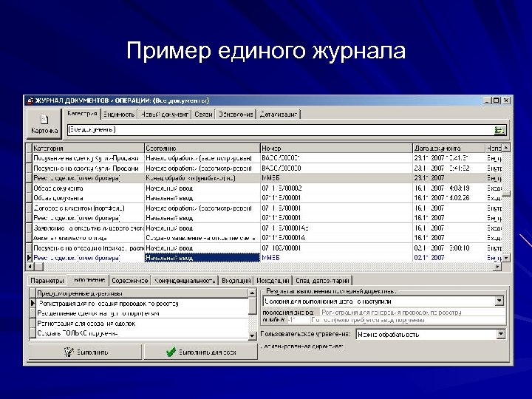Open the Конфиденциальность tab

click(x=185, y=281)
